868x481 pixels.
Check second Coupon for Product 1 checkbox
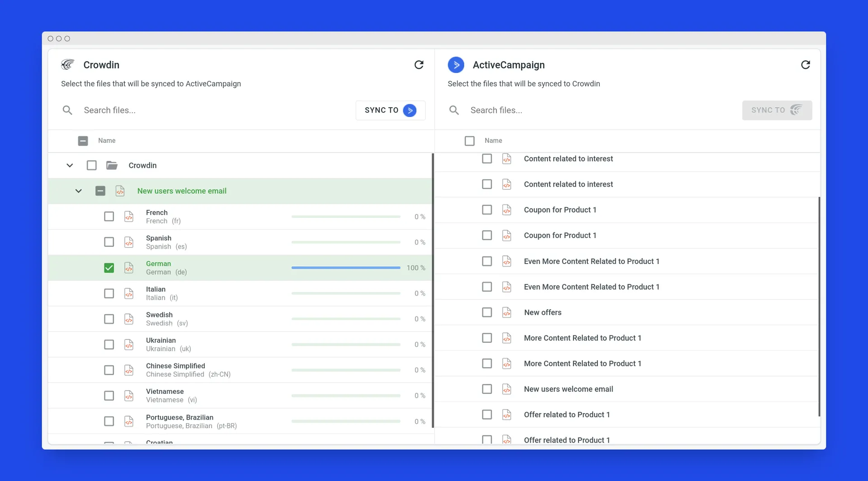pyautogui.click(x=487, y=235)
